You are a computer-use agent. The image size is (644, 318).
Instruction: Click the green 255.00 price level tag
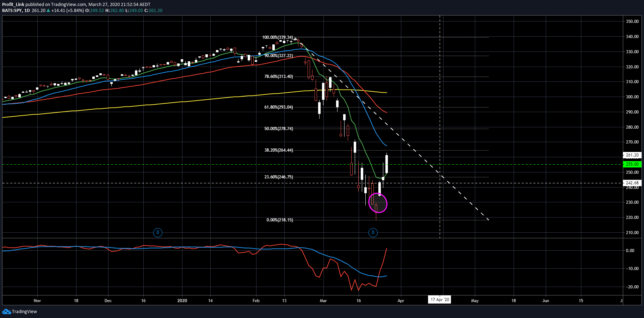[632, 164]
